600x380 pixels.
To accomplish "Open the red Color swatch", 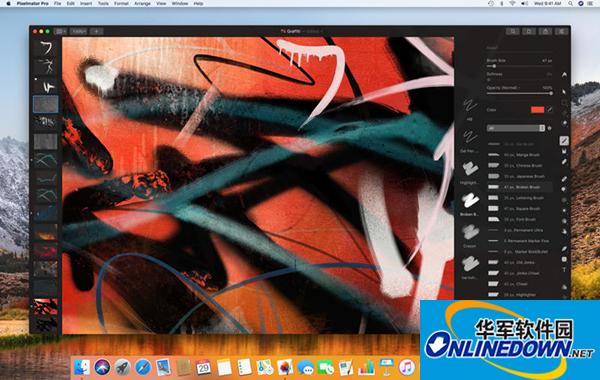I will pyautogui.click(x=537, y=110).
